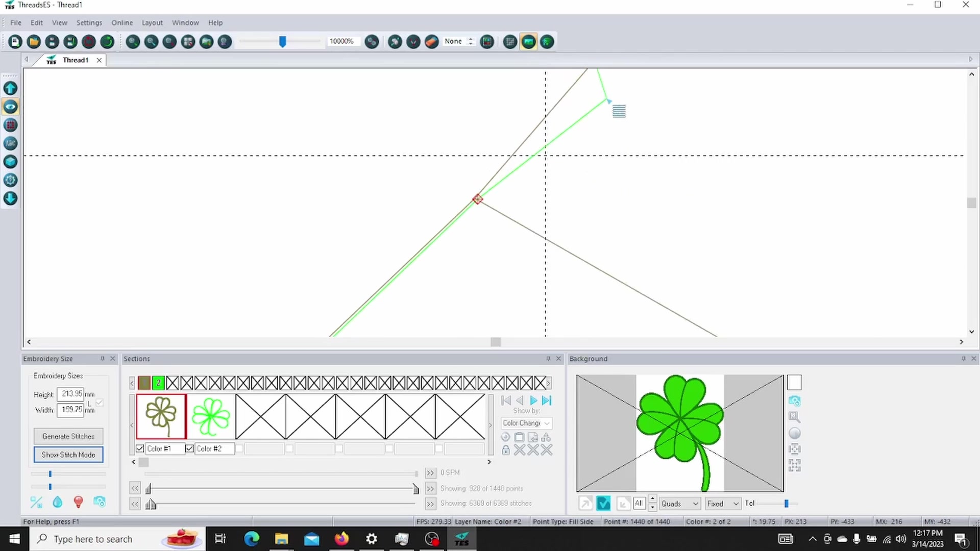Image resolution: width=980 pixels, height=551 pixels.
Task: Click the Generate Stitches button
Action: pos(68,436)
